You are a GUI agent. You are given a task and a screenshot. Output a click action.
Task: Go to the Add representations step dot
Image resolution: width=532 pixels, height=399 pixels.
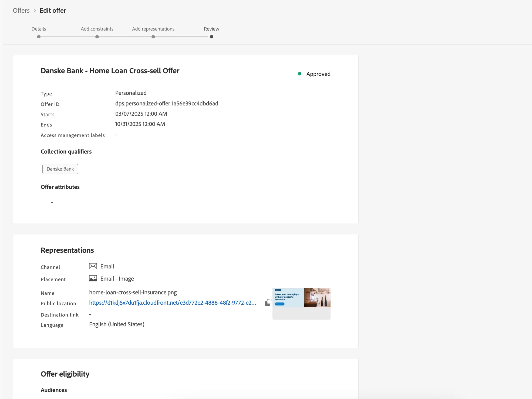point(153,37)
